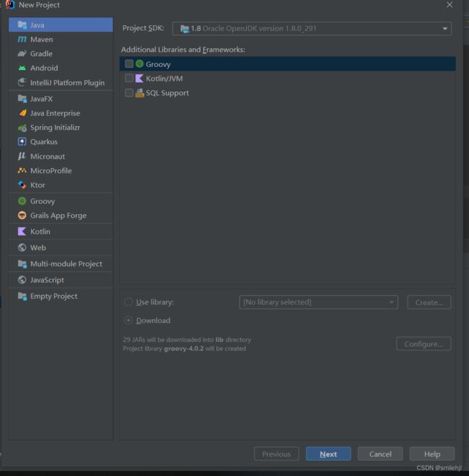Click the Multi-module Project folder icon
469x476 pixels.
tap(22, 263)
